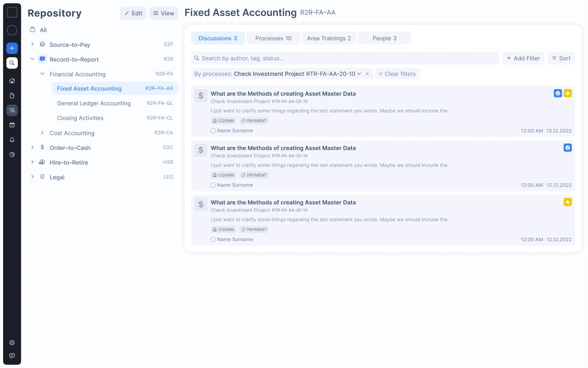Open the People tab
588x368 pixels.
click(385, 38)
